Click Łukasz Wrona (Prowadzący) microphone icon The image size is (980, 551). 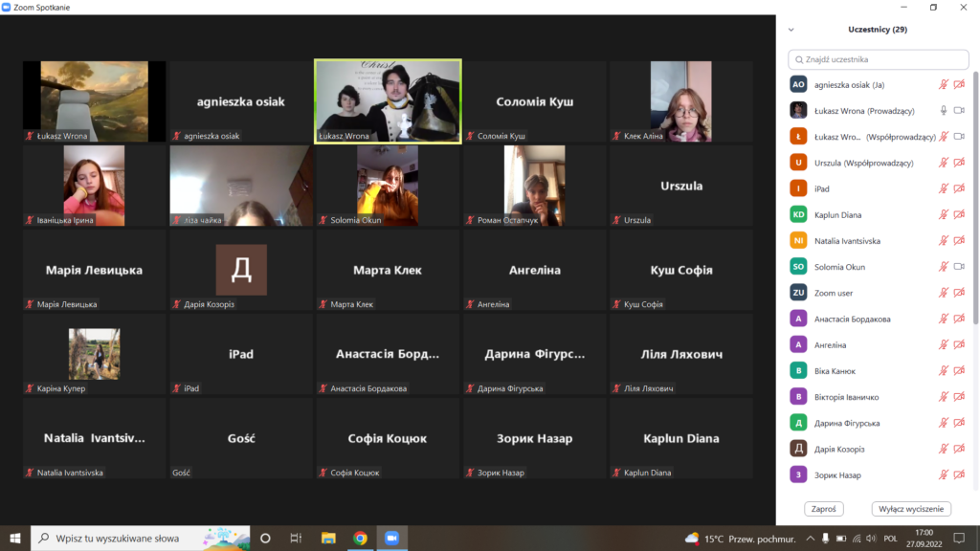(944, 111)
